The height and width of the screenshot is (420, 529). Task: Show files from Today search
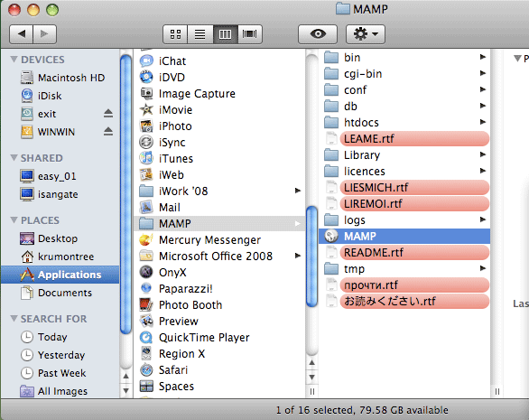[x=60, y=337]
